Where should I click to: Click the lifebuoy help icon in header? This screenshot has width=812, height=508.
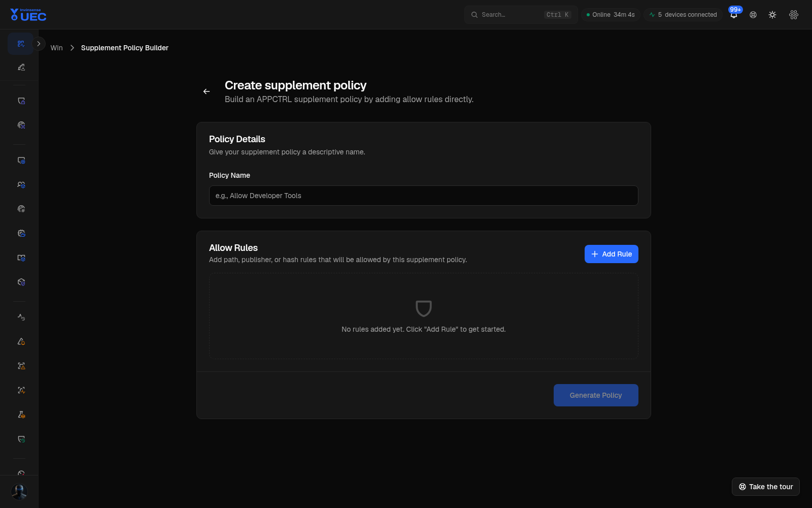(x=753, y=15)
